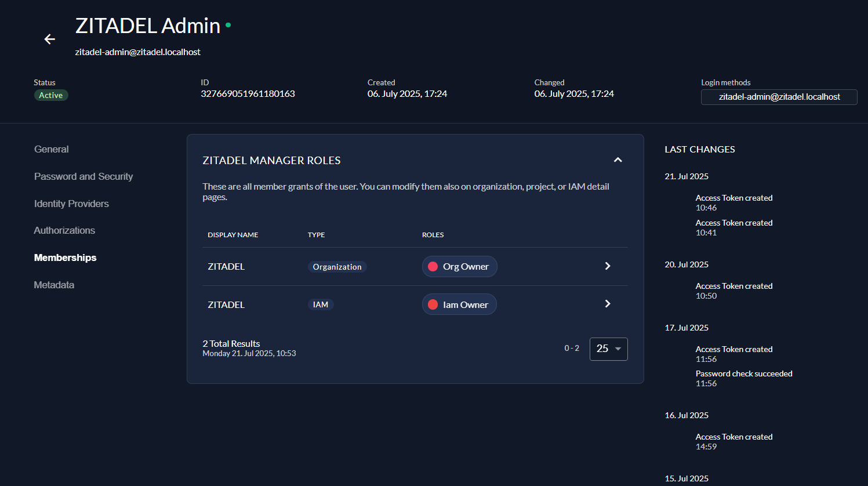Open the Organization membership row chevron
The height and width of the screenshot is (486, 868).
tap(608, 266)
